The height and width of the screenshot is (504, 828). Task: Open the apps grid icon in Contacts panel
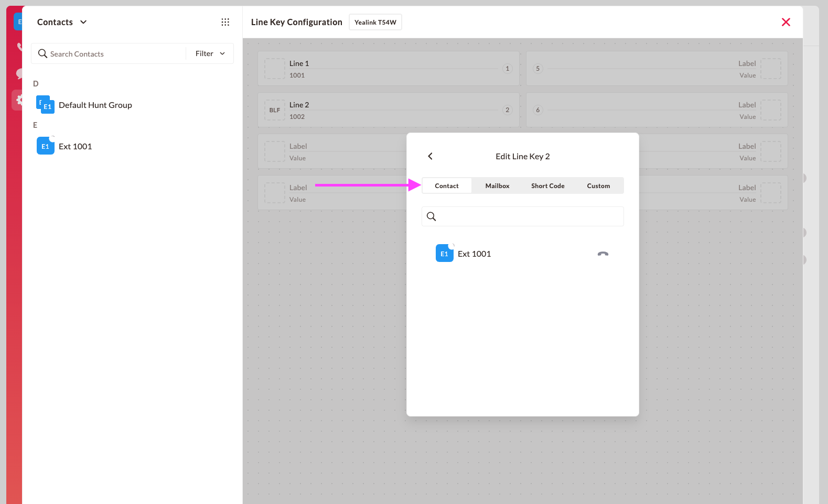click(x=225, y=22)
